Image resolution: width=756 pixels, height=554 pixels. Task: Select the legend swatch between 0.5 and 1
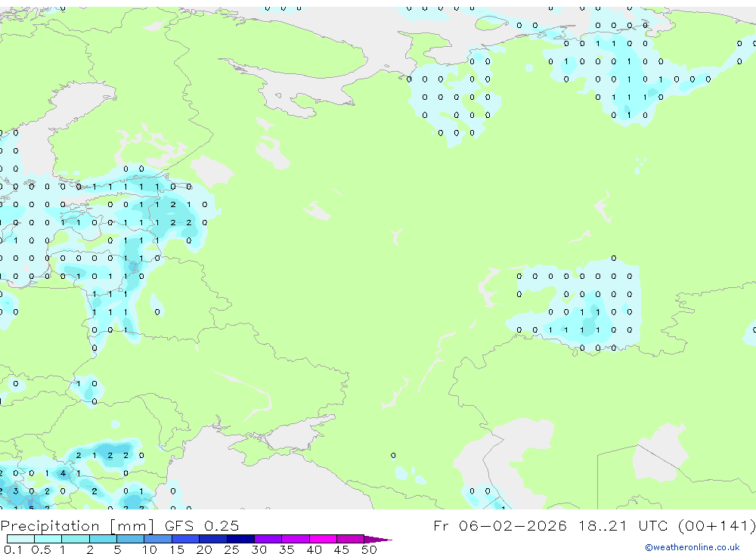click(x=48, y=539)
